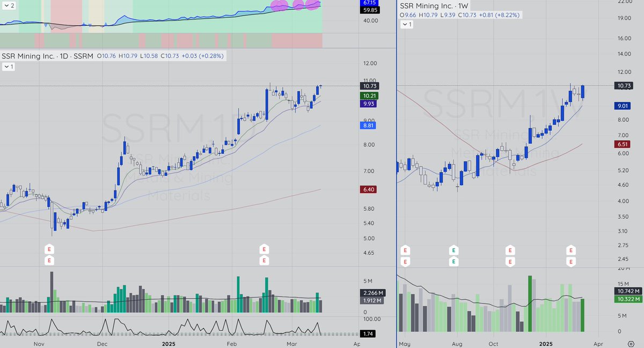
Task: Select upper E marker after Oct, weekly chart
Action: click(x=510, y=250)
